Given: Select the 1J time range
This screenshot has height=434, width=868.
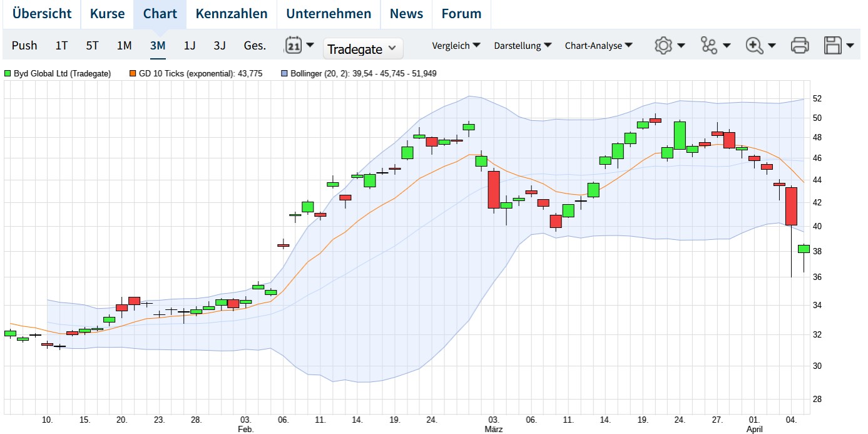Looking at the screenshot, I should [189, 45].
